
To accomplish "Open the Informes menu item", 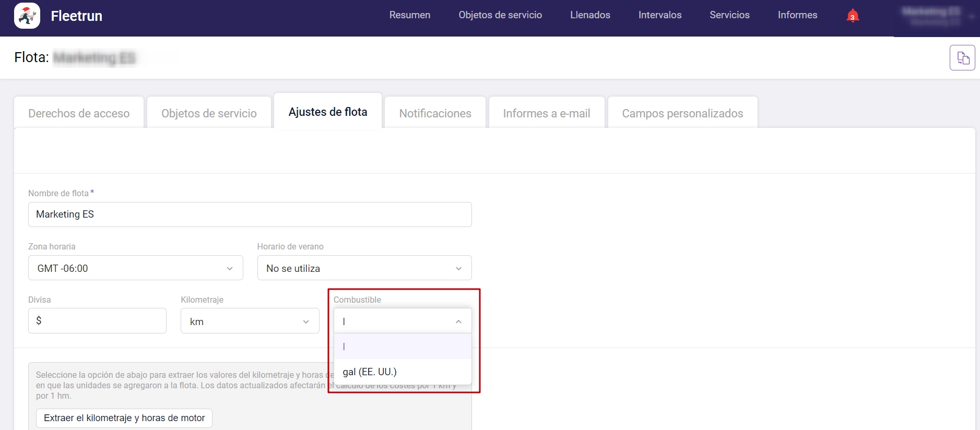I will coord(797,15).
